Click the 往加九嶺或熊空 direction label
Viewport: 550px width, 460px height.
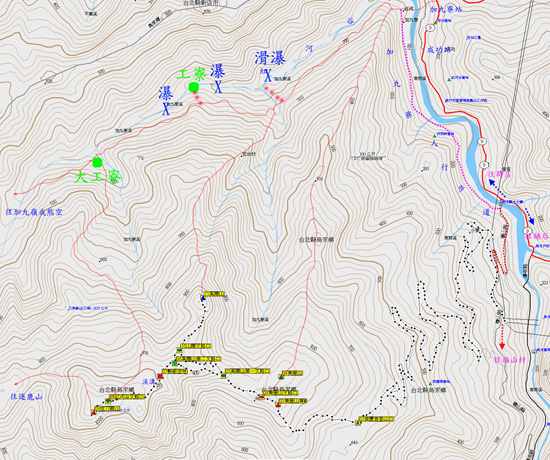click(x=34, y=212)
